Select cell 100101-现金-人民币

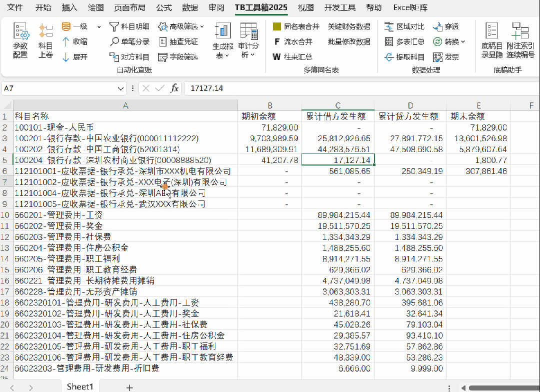point(125,127)
